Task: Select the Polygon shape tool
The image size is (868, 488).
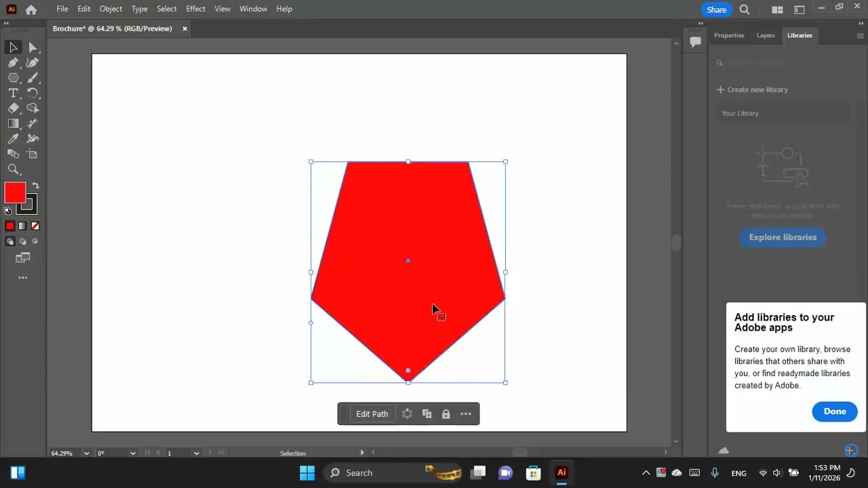Action: [x=13, y=78]
